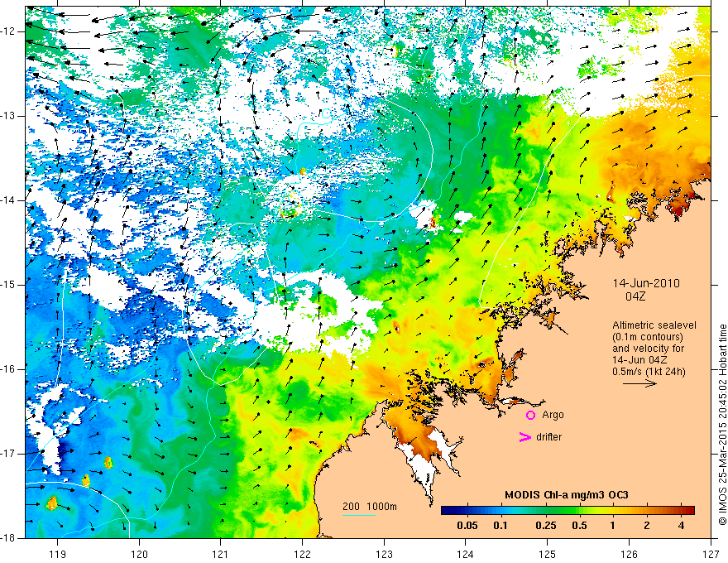Screen dimensions: 728x563
Task: Click the cyan 200m isobath legend line
Action: click(359, 515)
